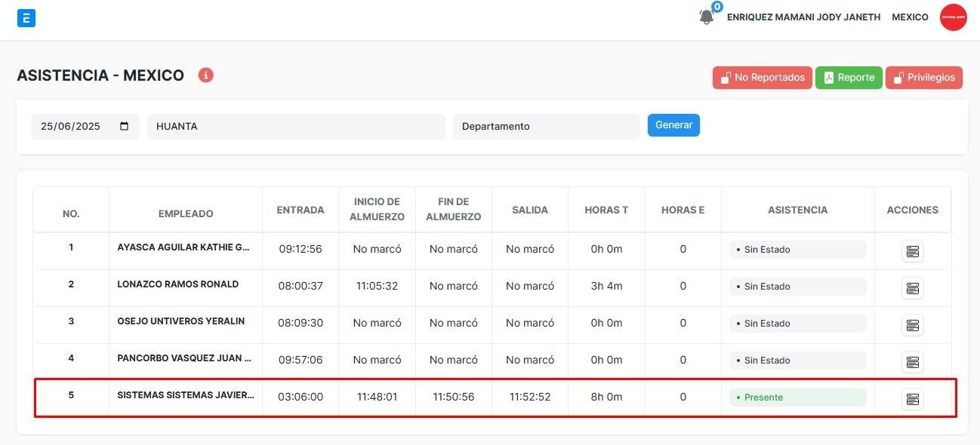This screenshot has height=445, width=980.
Task: Click the user name Enriquez Mamani Jody Janeth
Action: [x=803, y=17]
